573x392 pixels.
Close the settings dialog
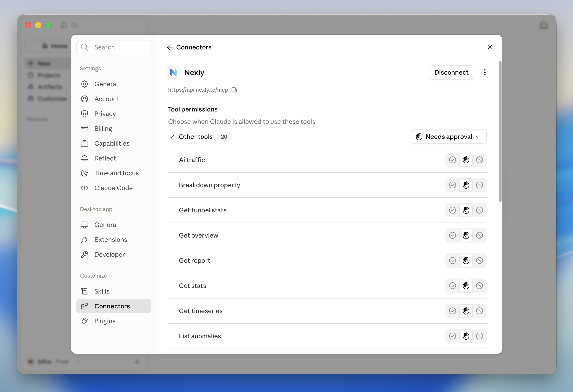490,47
